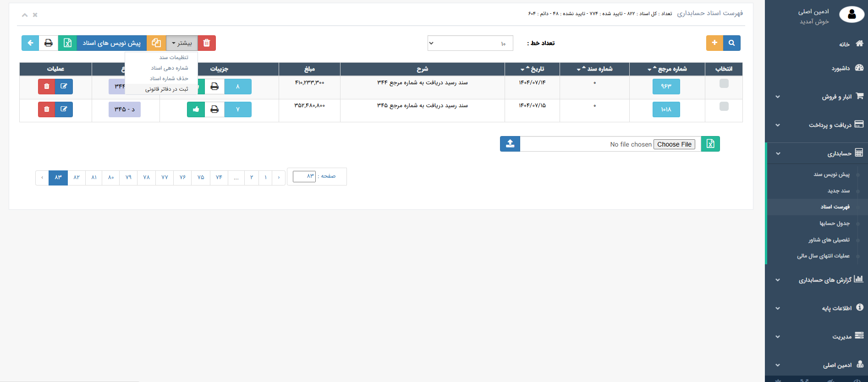The image size is (868, 382).
Task: Open the line count dropdown
Action: (470, 43)
